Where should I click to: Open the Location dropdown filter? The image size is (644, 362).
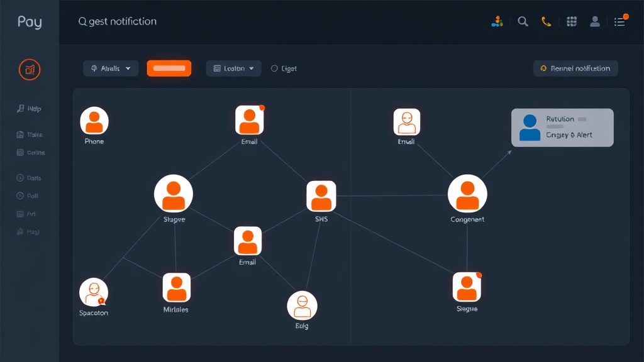233,68
